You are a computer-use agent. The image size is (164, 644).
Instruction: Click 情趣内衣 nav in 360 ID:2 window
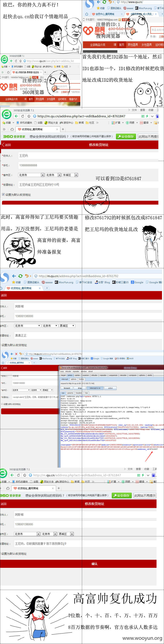click(x=73, y=99)
